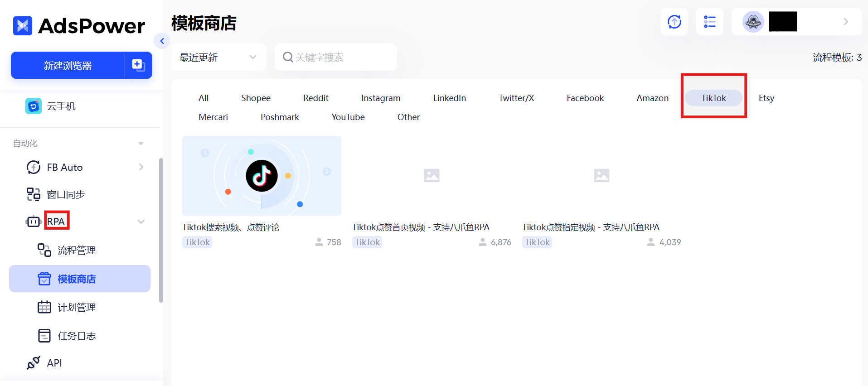
Task: Click the 流程管理 icon
Action: 44,250
